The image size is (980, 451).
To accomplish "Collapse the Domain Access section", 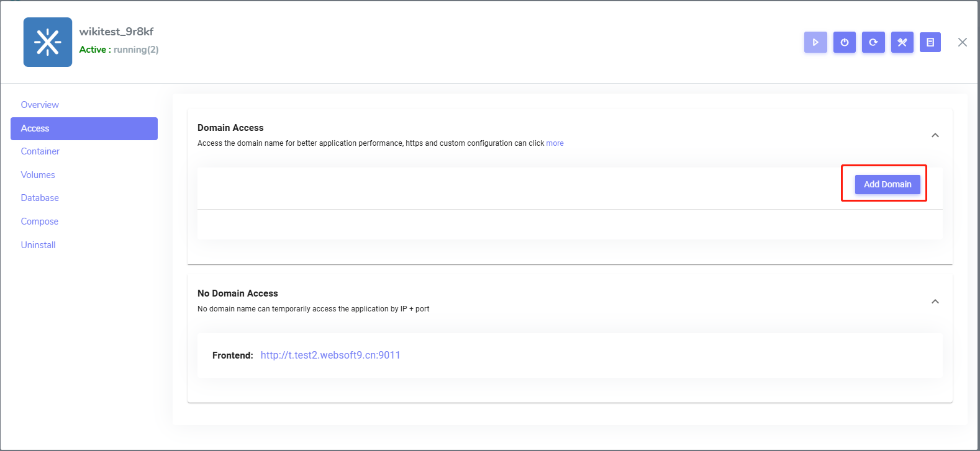I will tap(935, 135).
